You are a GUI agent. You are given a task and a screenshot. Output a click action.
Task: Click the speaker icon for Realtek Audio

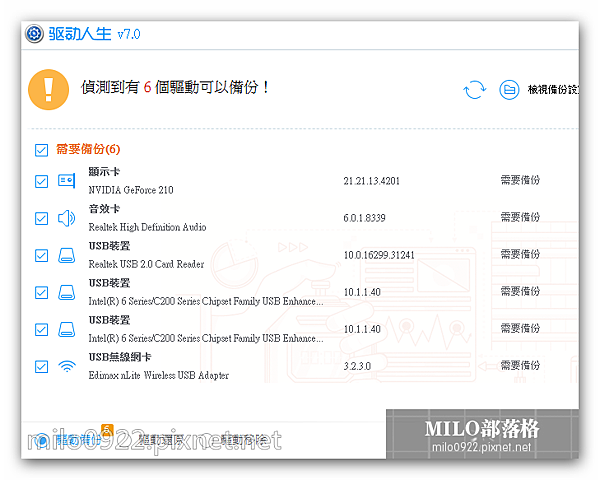[x=67, y=218]
